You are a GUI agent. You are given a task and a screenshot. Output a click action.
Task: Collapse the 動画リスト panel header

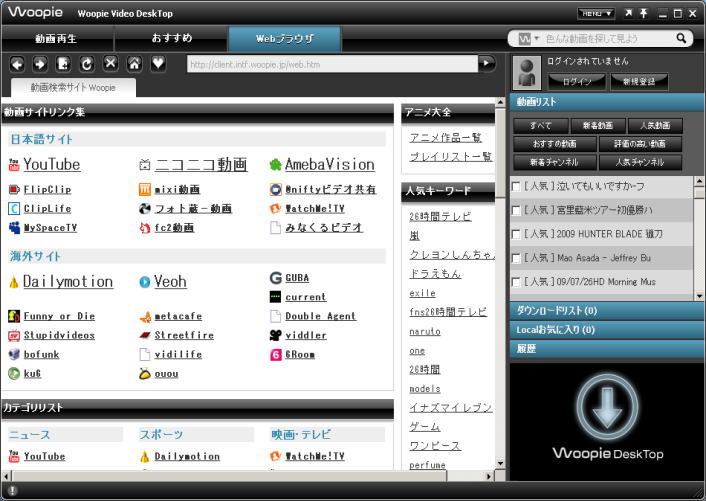tap(607, 102)
